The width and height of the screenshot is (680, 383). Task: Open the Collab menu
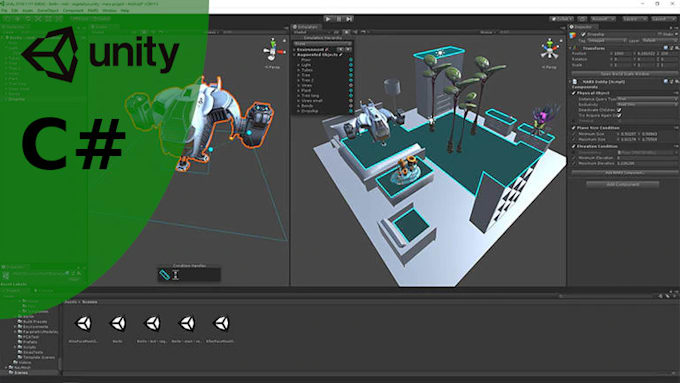click(x=562, y=19)
